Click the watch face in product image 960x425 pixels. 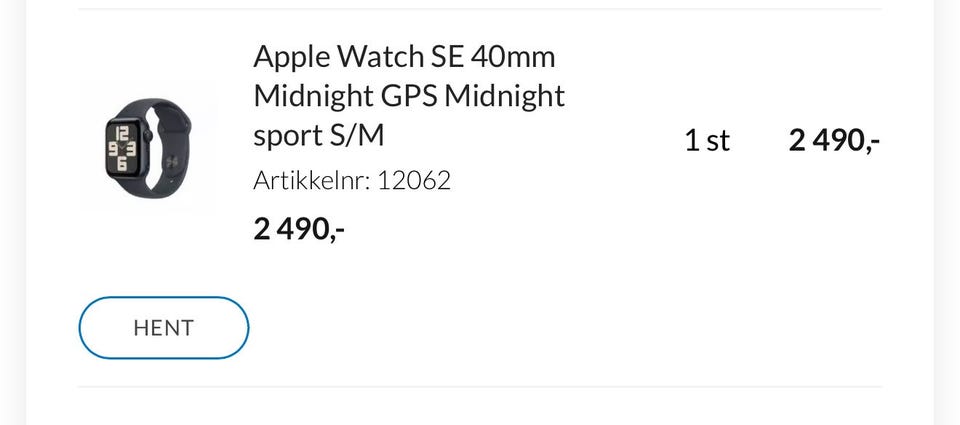pos(121,150)
